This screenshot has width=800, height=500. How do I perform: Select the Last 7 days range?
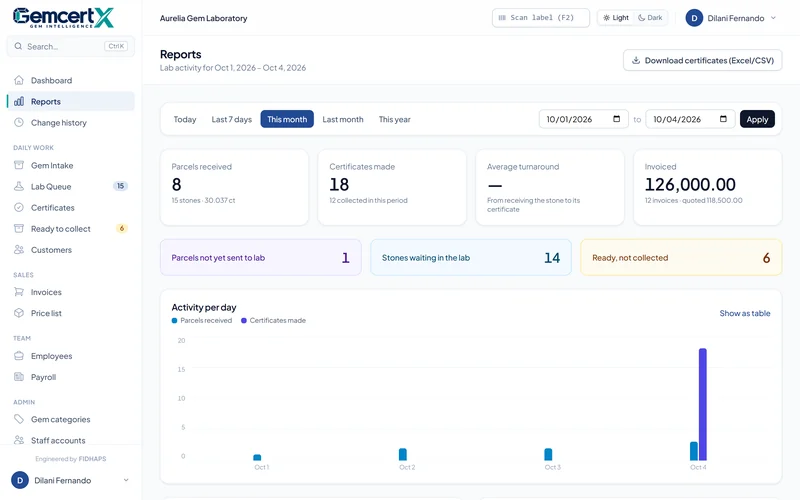point(232,119)
